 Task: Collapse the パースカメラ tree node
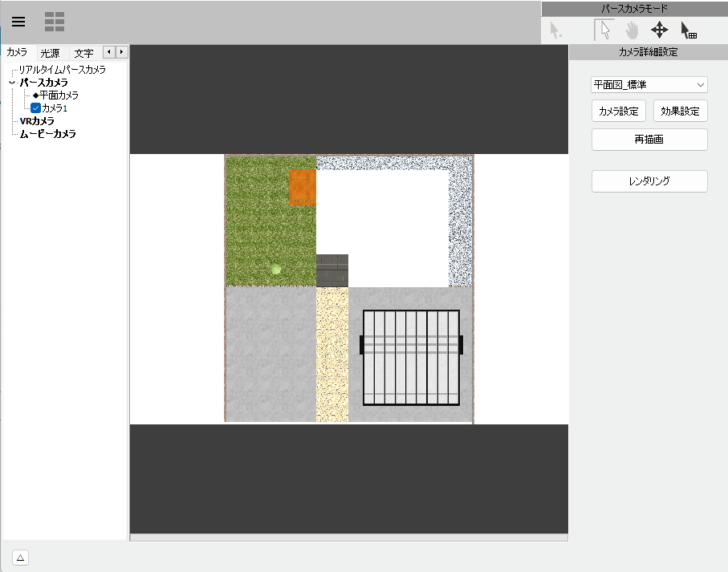(12, 83)
